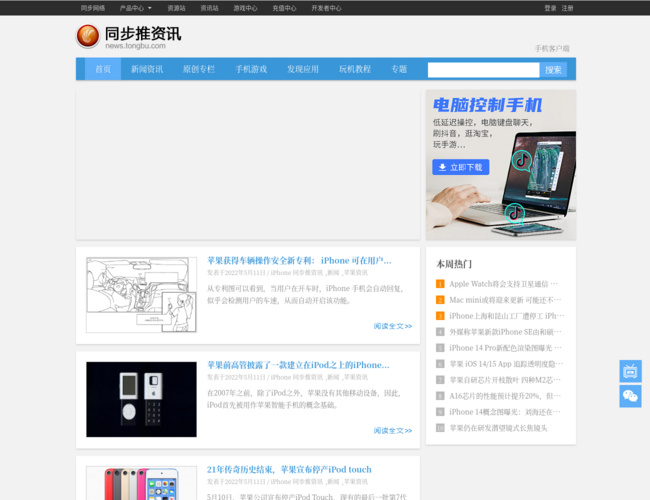Open hot item 10 苹果仍在研发潜望镜式长焦镜头
This screenshot has width=650, height=500.
tap(498, 428)
